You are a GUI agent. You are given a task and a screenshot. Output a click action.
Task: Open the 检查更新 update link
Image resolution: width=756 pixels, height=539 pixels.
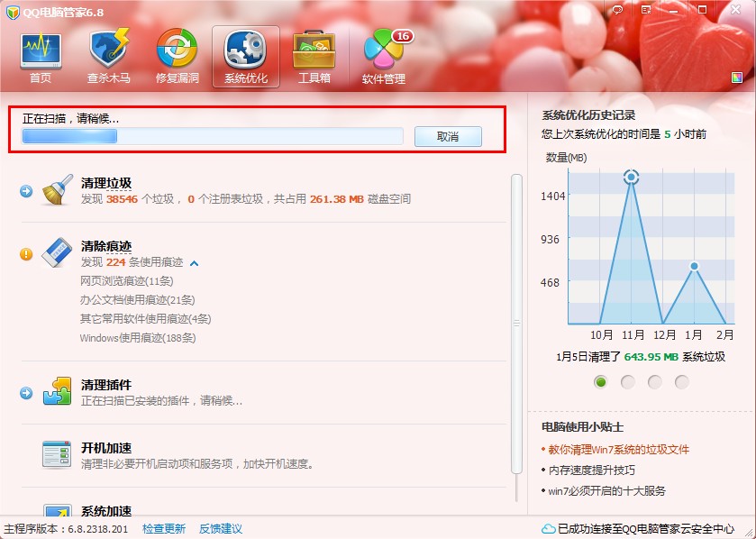(163, 529)
